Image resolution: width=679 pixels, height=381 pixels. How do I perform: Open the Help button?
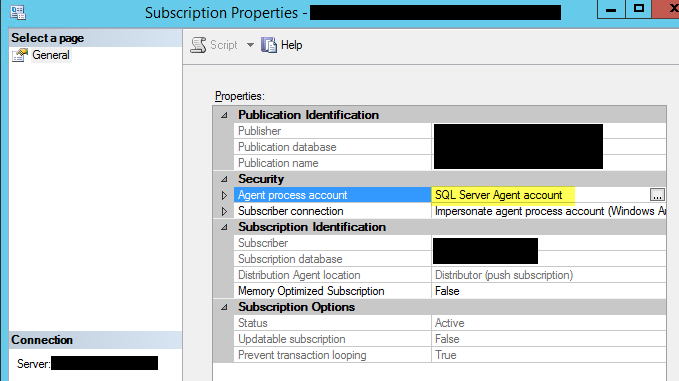pos(281,45)
